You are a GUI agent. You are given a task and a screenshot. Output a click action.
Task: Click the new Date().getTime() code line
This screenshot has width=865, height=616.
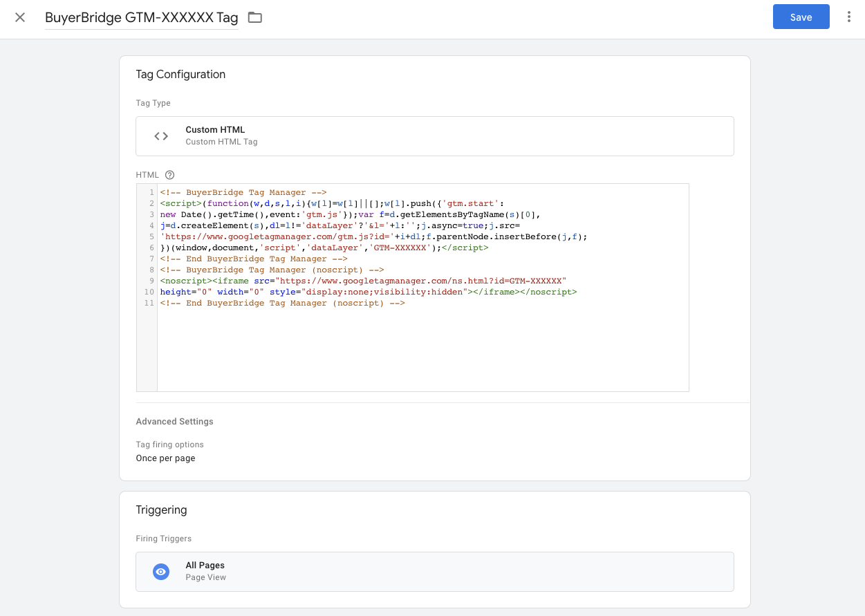pos(350,214)
